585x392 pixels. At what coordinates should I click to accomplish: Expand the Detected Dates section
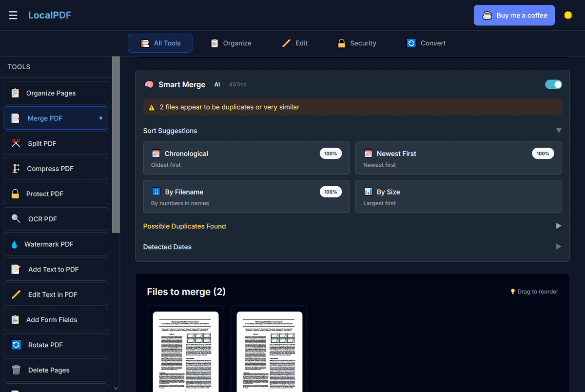pos(559,247)
